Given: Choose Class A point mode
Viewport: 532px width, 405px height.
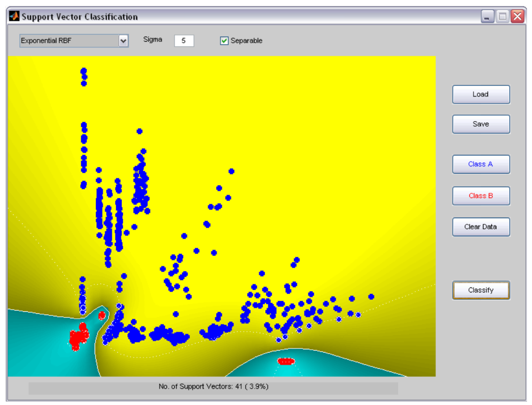Looking at the screenshot, I should coord(481,164).
